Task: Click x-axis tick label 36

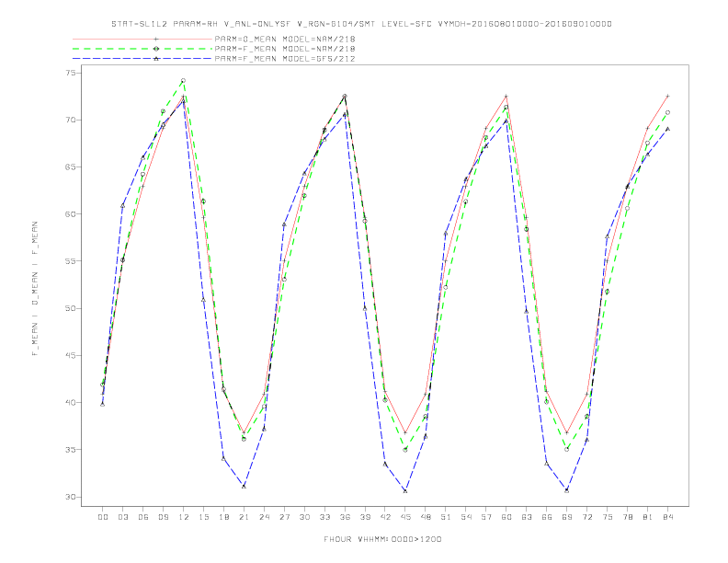Action: click(x=345, y=517)
